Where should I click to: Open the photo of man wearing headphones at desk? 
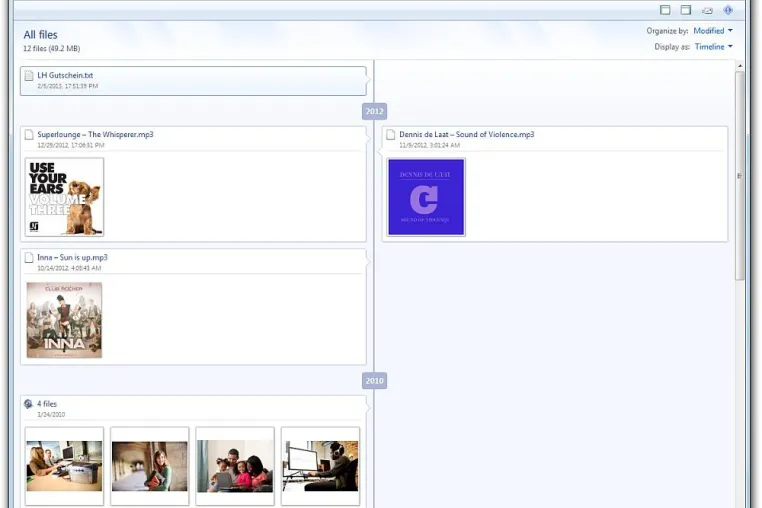click(321, 466)
